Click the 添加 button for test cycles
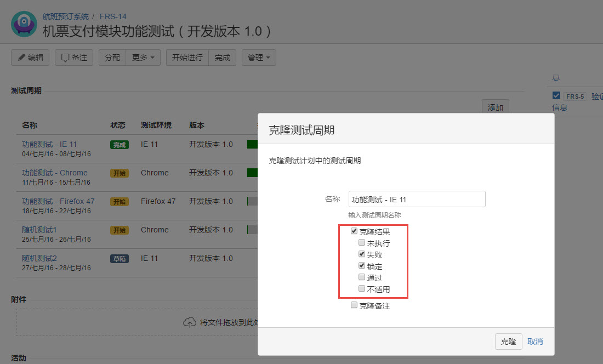Viewport: 603px width, 364px height. click(496, 107)
